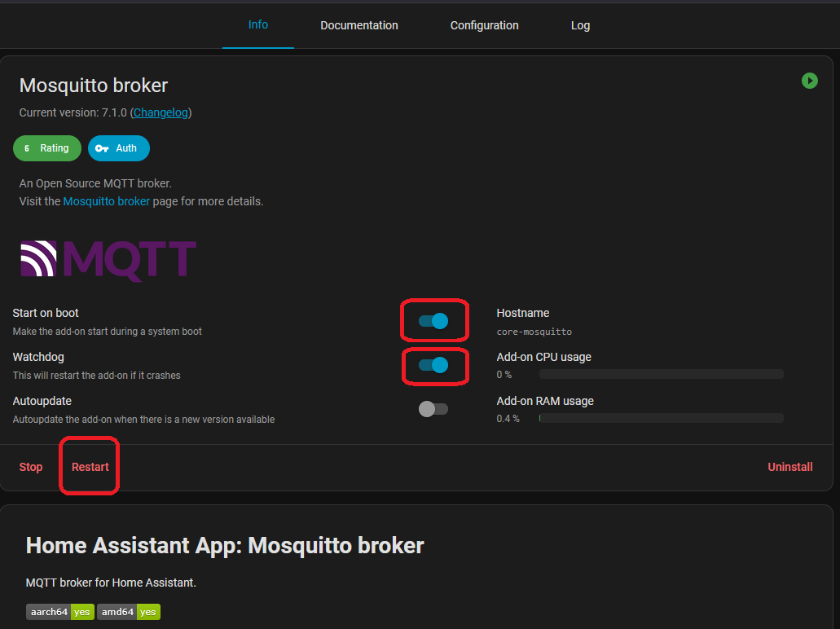Image resolution: width=840 pixels, height=629 pixels.
Task: Click "An Open Source MQTT broker." text
Action: 95,183
